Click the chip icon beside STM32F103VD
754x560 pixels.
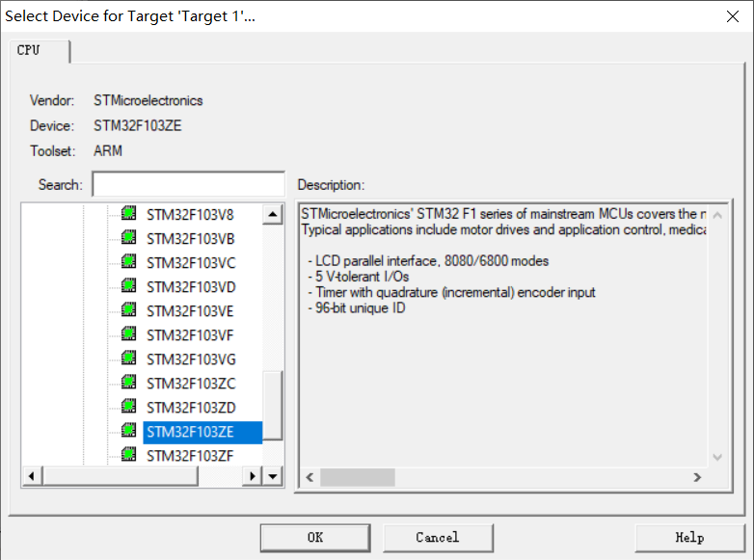128,285
